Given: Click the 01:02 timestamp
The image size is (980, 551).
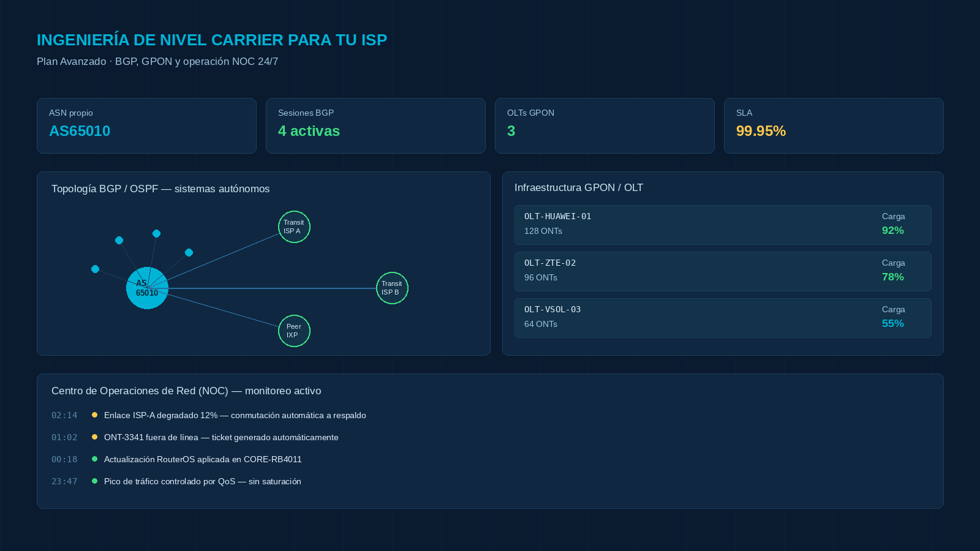Looking at the screenshot, I should point(64,437).
